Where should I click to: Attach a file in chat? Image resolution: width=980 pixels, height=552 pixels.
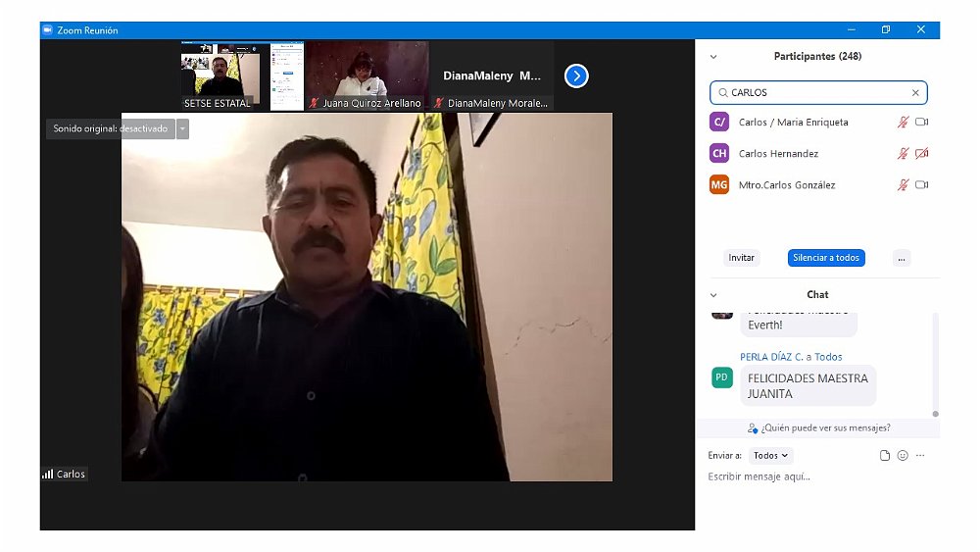(x=885, y=456)
